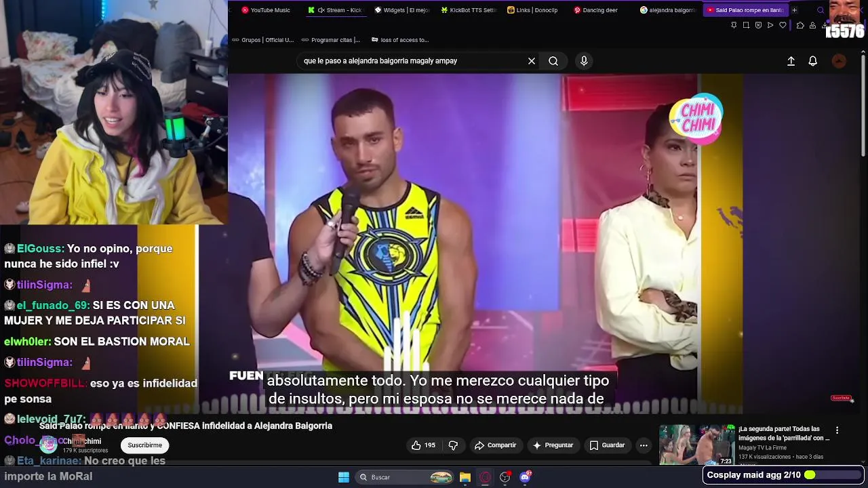Click the Chimi chimi channel name
868x488 pixels.
(83, 441)
